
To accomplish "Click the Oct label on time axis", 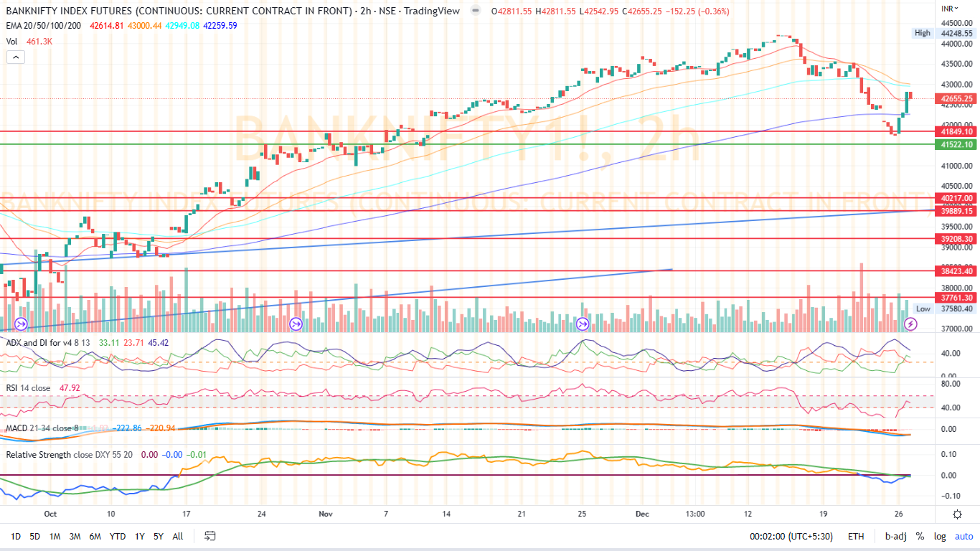I will (50, 514).
